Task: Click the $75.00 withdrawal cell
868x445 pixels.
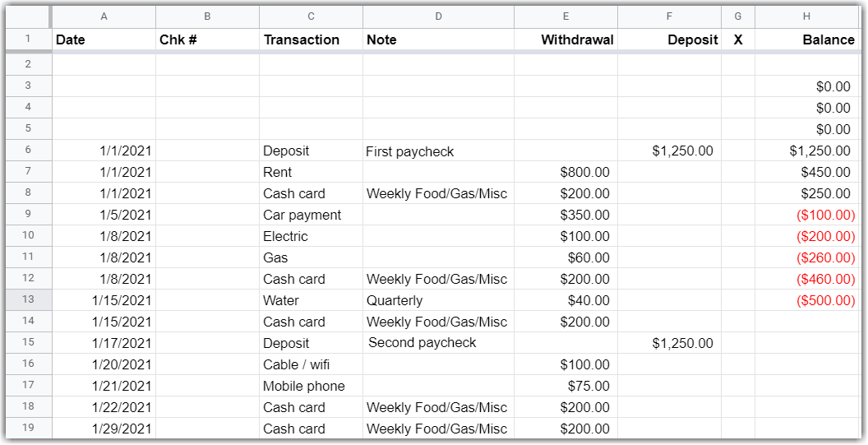Action: click(566, 387)
